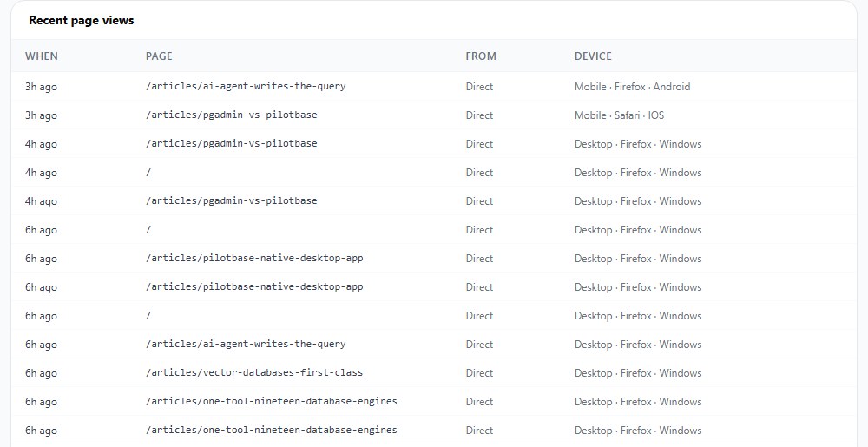Click the device cell of the vector-databases-first-class row
Image resolution: width=868 pixels, height=447 pixels.
tap(638, 373)
